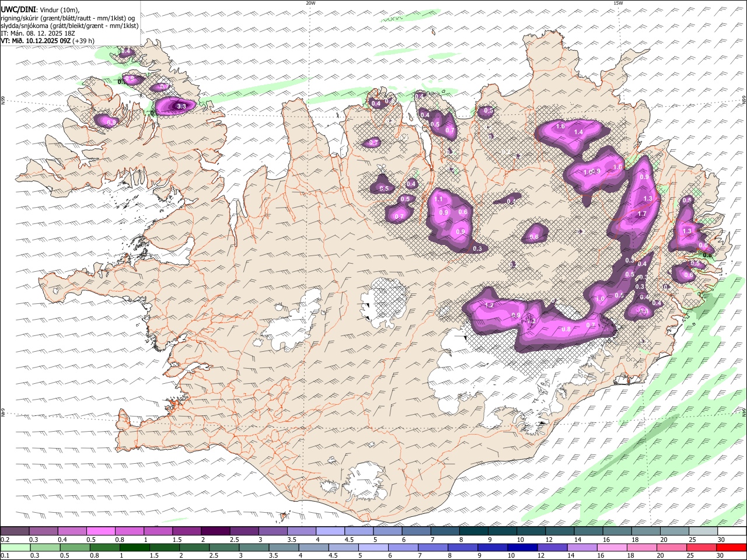Click the 15W longitude label
The width and height of the screenshot is (747, 560).
(x=618, y=3)
